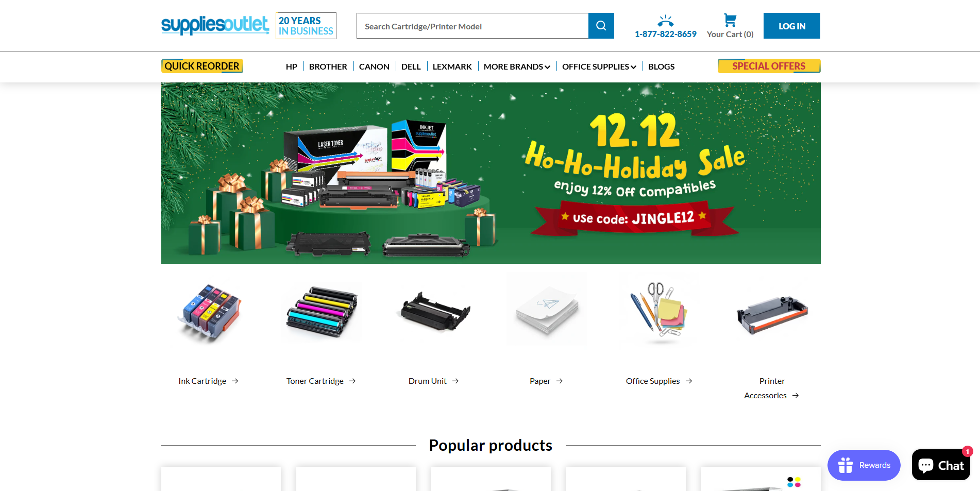Expand the Office Supplies nav dropdown
The height and width of the screenshot is (491, 980).
(x=599, y=66)
